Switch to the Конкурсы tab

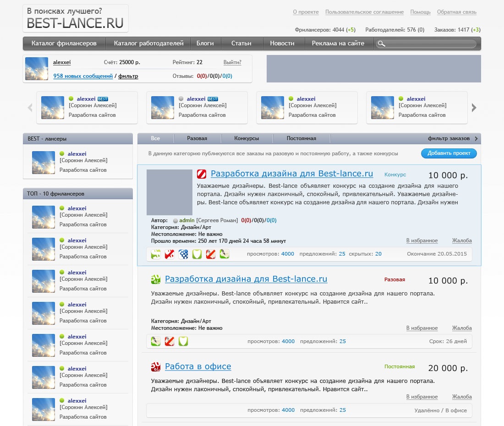pos(247,138)
